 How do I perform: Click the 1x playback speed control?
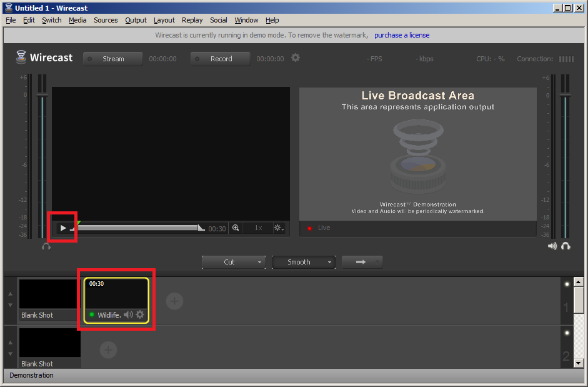258,228
